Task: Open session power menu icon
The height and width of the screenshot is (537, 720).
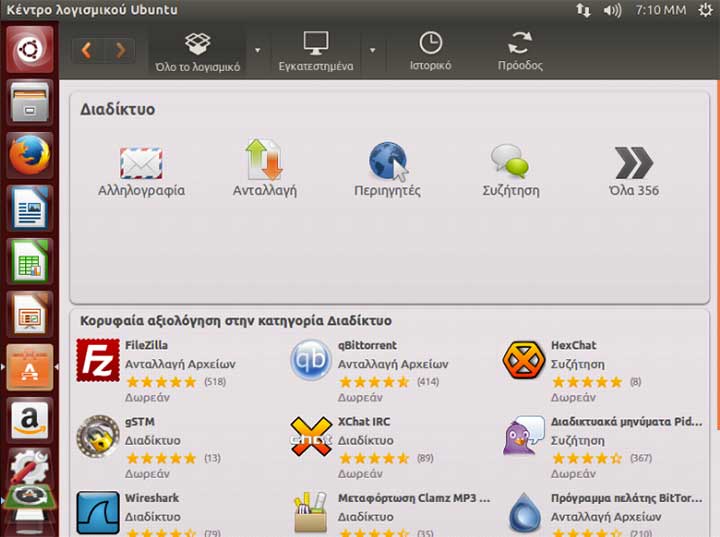Action: [x=706, y=10]
